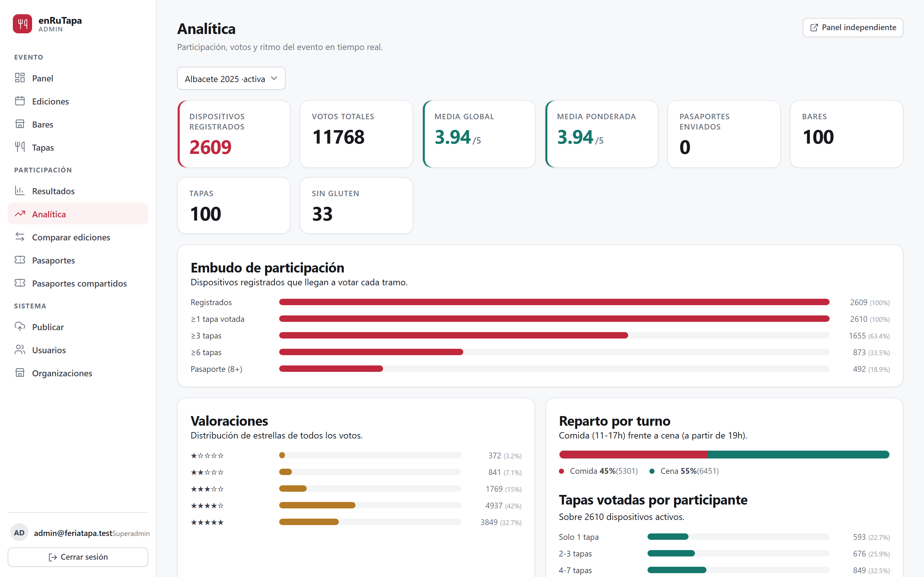Click the Dispositivos Registrados stat card
Screen dimensions: 924x577
click(234, 134)
